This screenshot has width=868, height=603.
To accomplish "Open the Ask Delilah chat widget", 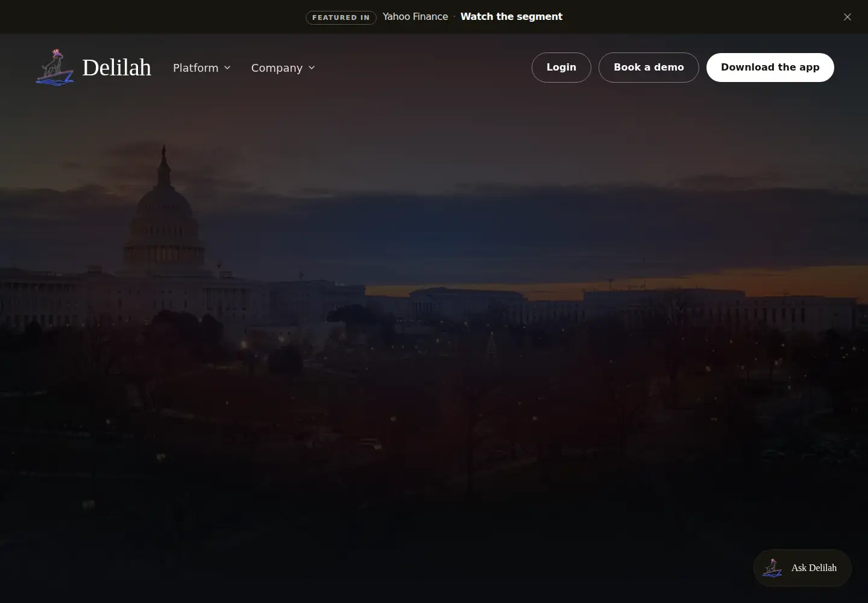I will (802, 568).
